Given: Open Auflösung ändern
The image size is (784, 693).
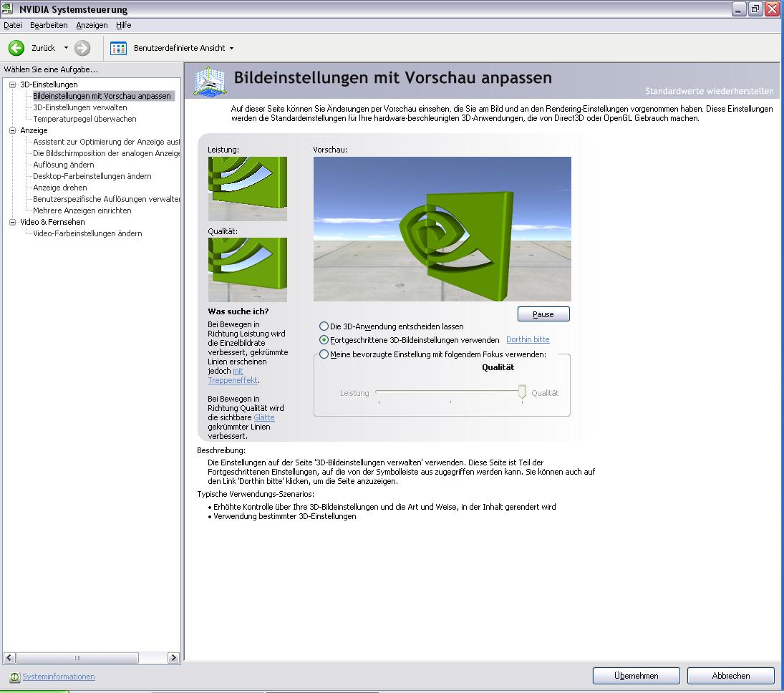Looking at the screenshot, I should coord(64,165).
